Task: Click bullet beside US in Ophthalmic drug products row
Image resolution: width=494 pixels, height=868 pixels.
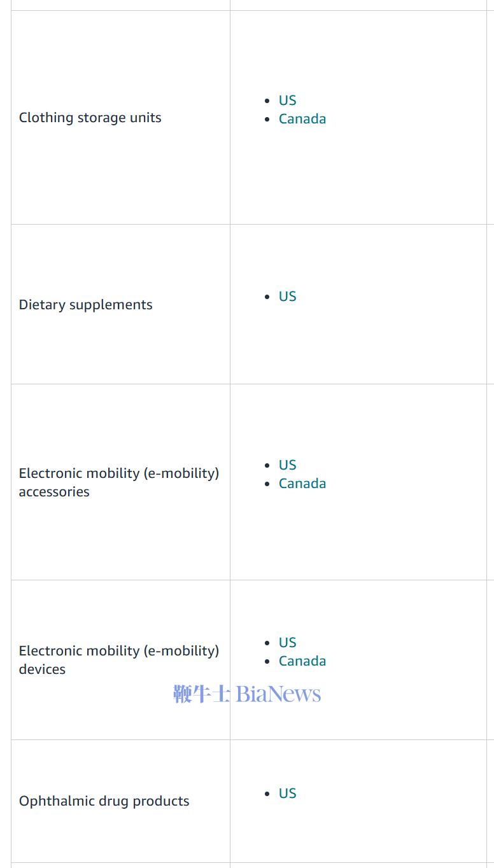Action: (267, 794)
